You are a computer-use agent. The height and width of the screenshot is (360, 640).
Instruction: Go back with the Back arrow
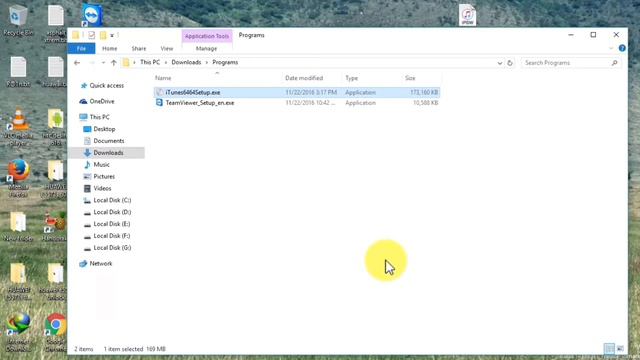[77, 63]
